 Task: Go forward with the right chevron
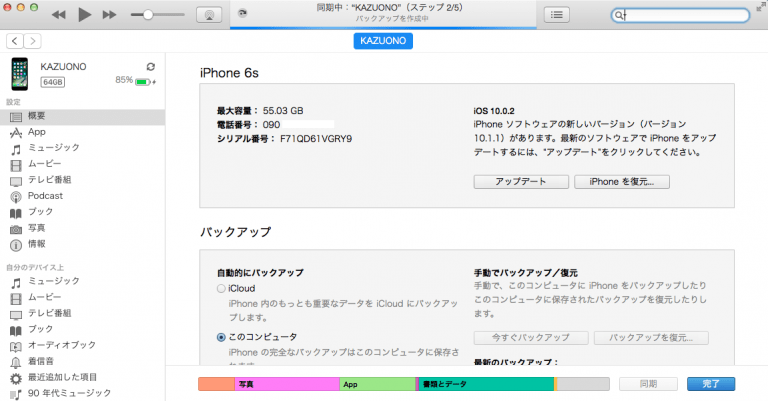point(32,41)
